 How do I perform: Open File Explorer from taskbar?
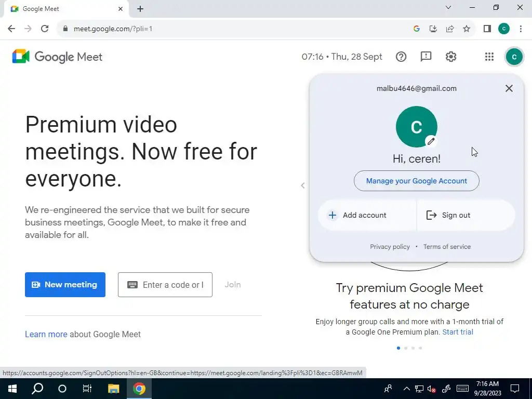pos(114,389)
